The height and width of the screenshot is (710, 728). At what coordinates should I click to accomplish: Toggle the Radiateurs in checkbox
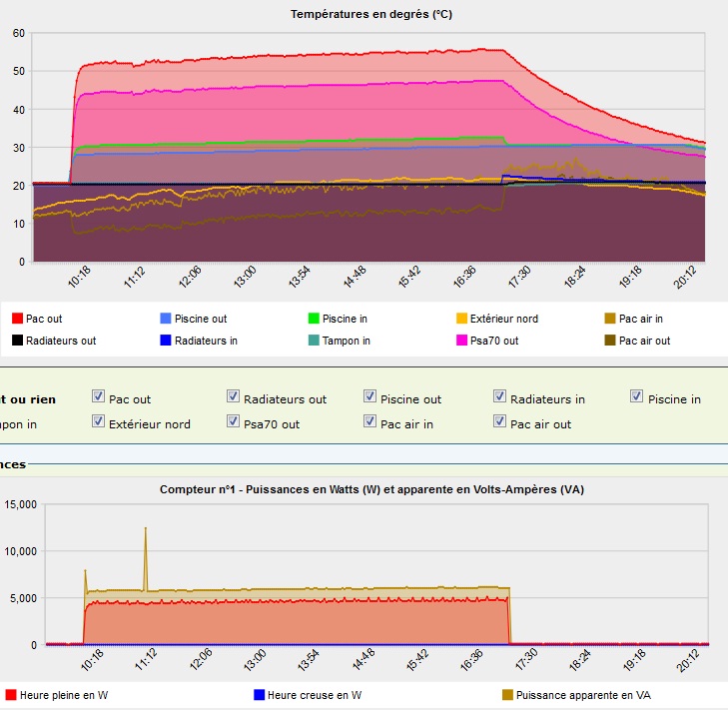pyautogui.click(x=499, y=396)
